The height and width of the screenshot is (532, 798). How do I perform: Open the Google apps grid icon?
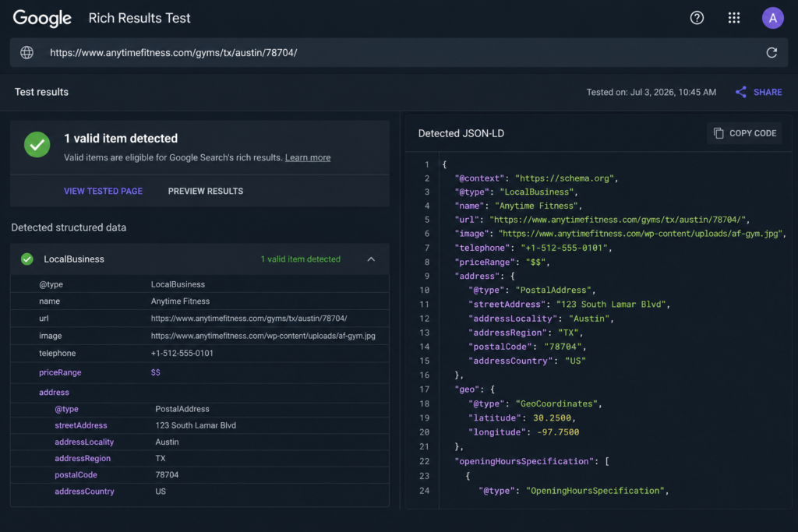click(x=734, y=18)
